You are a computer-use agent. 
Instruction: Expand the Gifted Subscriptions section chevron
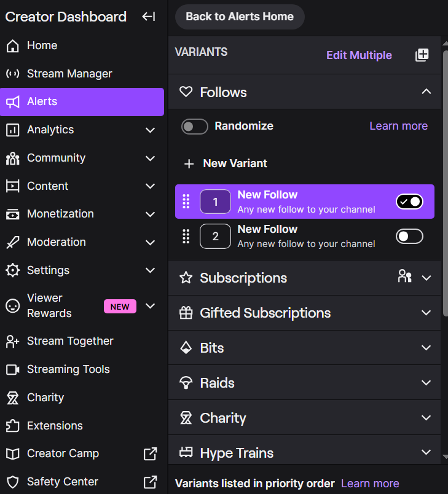pos(426,313)
